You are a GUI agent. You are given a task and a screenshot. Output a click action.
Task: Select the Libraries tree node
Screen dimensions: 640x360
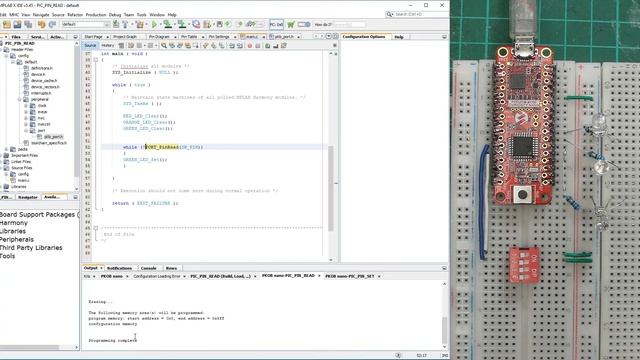click(x=18, y=187)
